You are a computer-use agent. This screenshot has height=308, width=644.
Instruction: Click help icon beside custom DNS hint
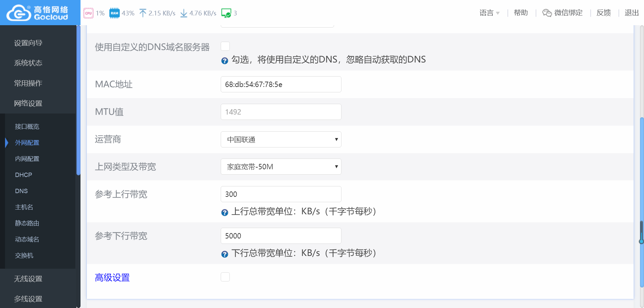tap(225, 60)
